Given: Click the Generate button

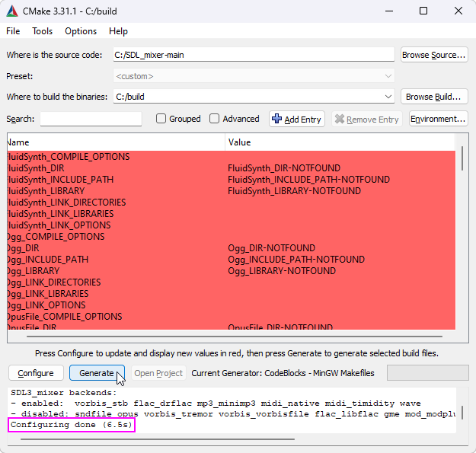Looking at the screenshot, I should pyautogui.click(x=97, y=373).
